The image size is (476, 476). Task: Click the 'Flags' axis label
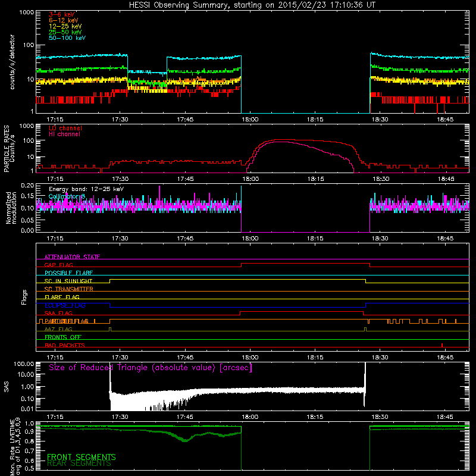coord(24,297)
